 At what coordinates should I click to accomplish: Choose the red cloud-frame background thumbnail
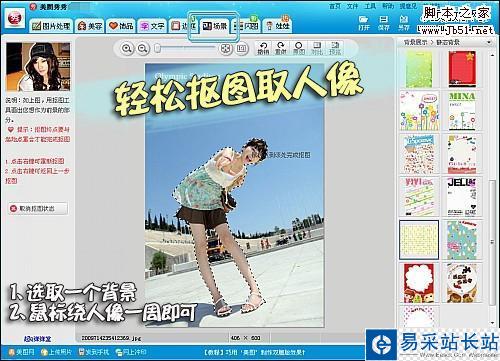[x=419, y=283]
